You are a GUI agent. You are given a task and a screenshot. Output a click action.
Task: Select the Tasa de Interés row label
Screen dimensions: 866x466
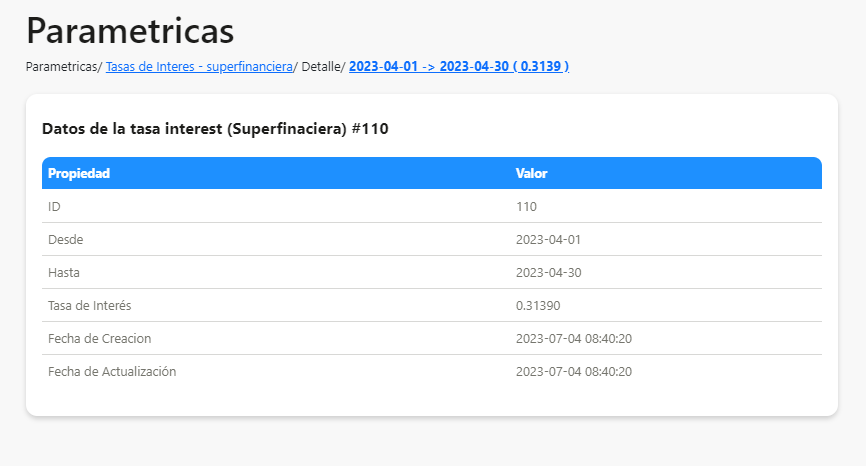click(90, 305)
